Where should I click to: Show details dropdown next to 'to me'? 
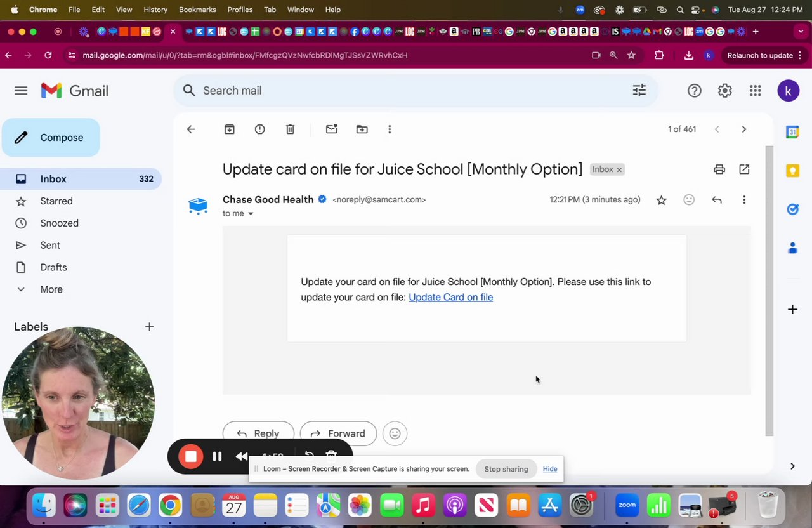click(x=251, y=214)
